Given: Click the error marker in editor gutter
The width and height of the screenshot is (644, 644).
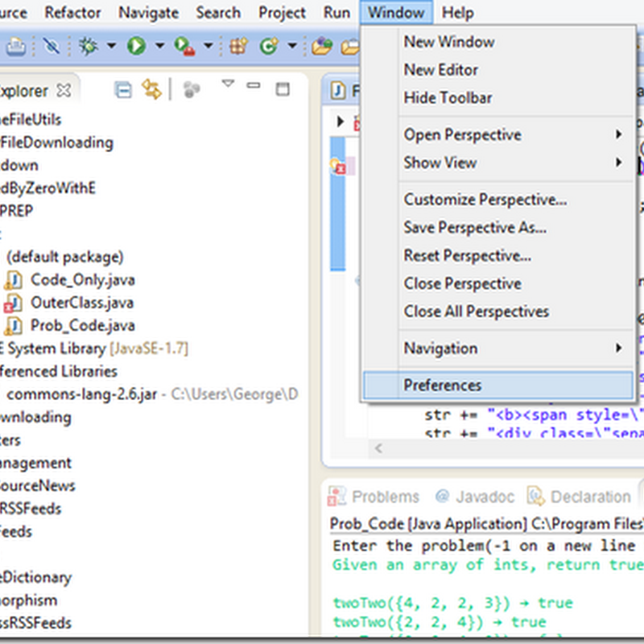Looking at the screenshot, I should click(x=338, y=166).
